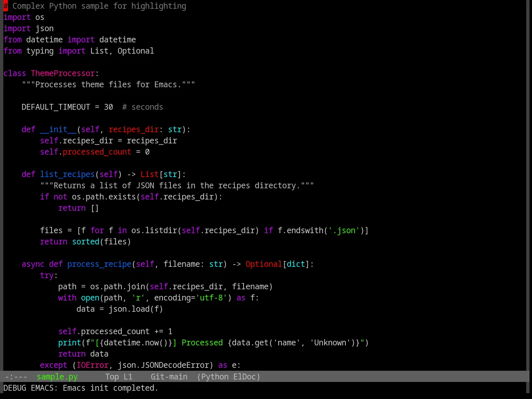
Task: Click the echo area message 'Emacs init completed.'
Action: [x=111, y=388]
